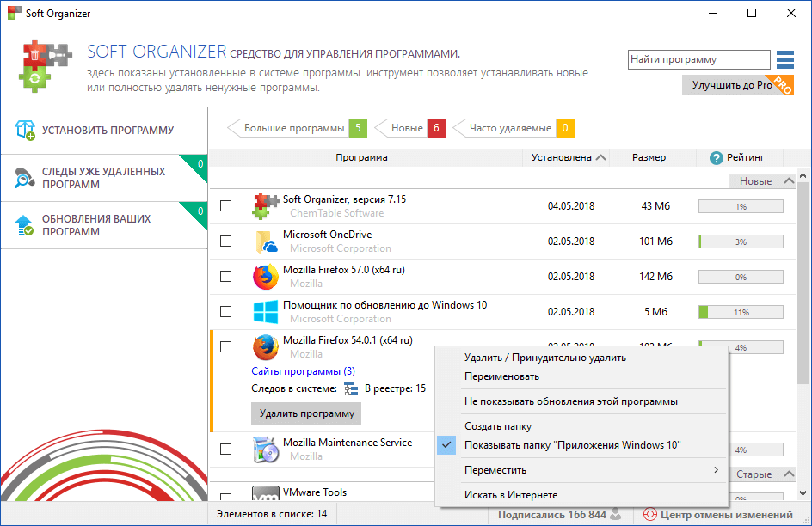Click the Microsoft OneDrive folder icon

(x=266, y=242)
